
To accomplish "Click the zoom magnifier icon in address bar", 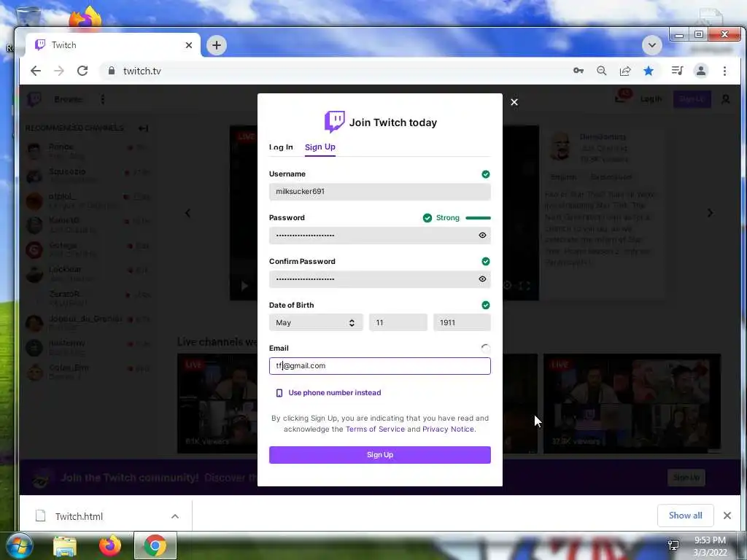I will pos(602,71).
